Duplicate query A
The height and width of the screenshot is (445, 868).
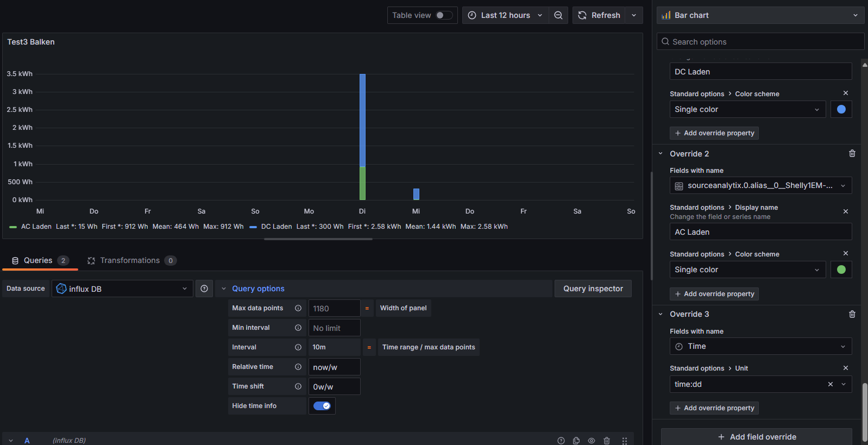pyautogui.click(x=576, y=441)
